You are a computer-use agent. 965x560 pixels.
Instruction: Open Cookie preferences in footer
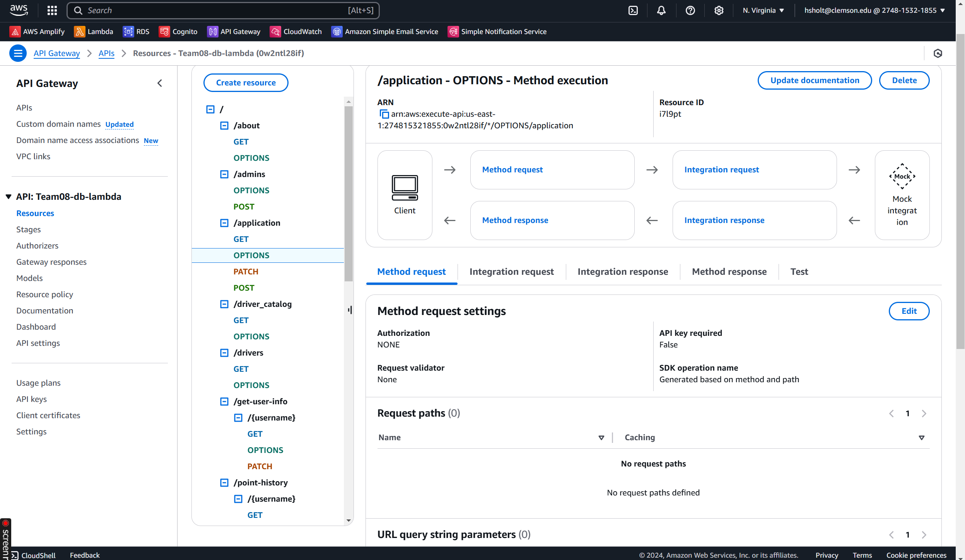pos(916,555)
